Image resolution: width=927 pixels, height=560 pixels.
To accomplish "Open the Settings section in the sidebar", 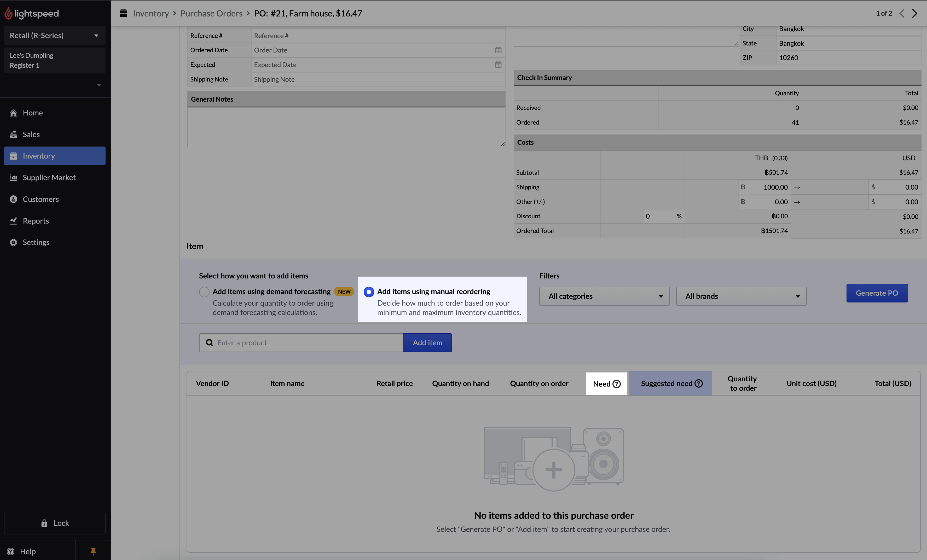I will (x=36, y=242).
